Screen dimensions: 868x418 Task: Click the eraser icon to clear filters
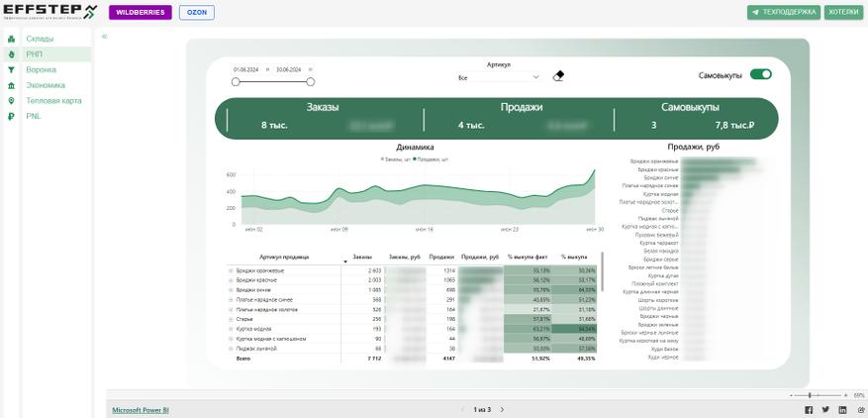(558, 76)
